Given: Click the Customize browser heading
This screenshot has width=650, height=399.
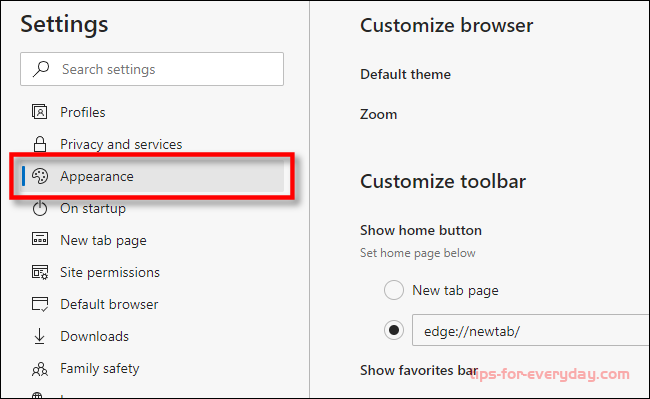Looking at the screenshot, I should pyautogui.click(x=446, y=26).
